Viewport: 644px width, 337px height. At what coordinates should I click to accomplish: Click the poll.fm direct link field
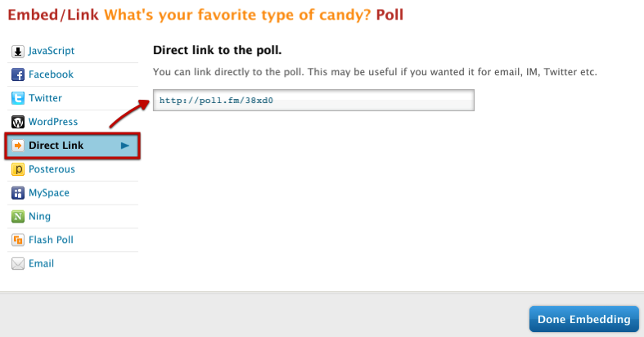pos(313,101)
